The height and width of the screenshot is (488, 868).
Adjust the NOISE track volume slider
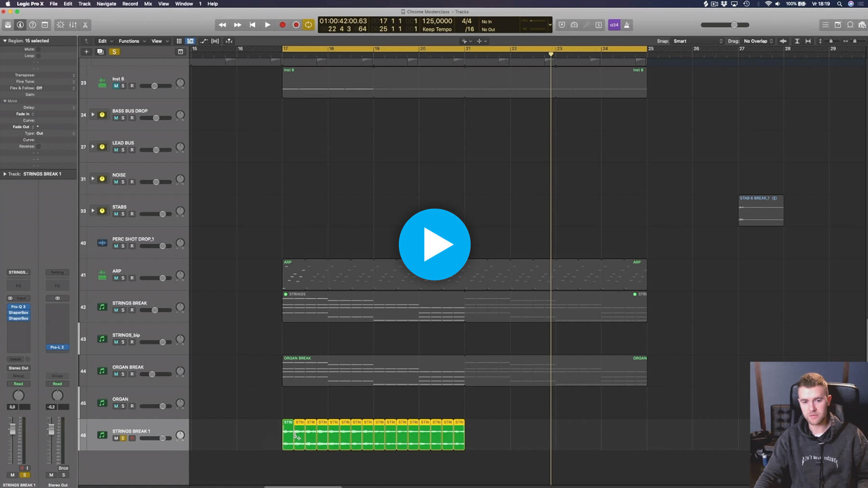155,182
